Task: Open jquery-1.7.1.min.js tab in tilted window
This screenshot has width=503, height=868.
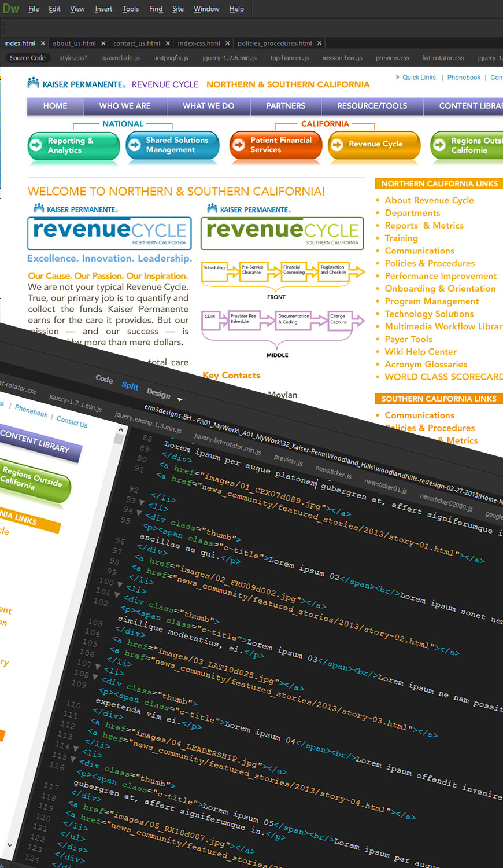Action: click(x=75, y=403)
